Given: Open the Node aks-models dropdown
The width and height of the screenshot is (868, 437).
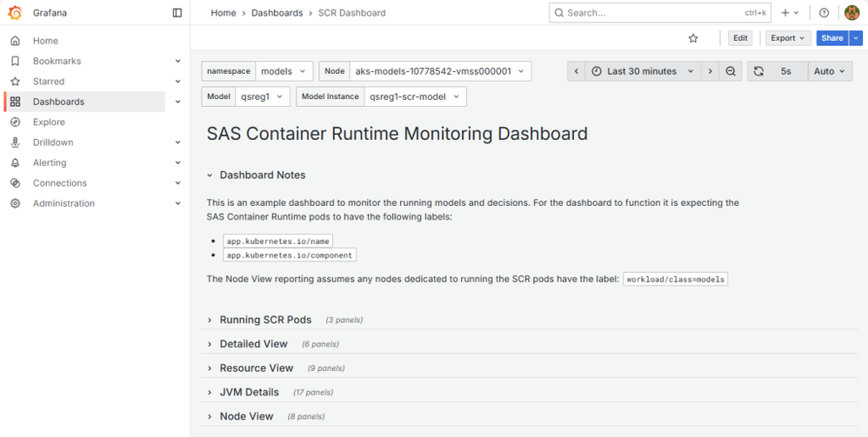Looking at the screenshot, I should pos(441,71).
